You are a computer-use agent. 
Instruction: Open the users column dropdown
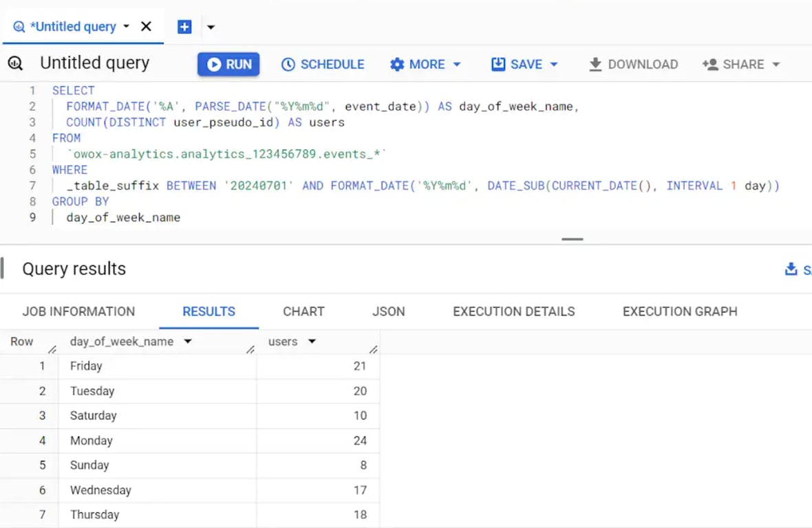pos(312,341)
